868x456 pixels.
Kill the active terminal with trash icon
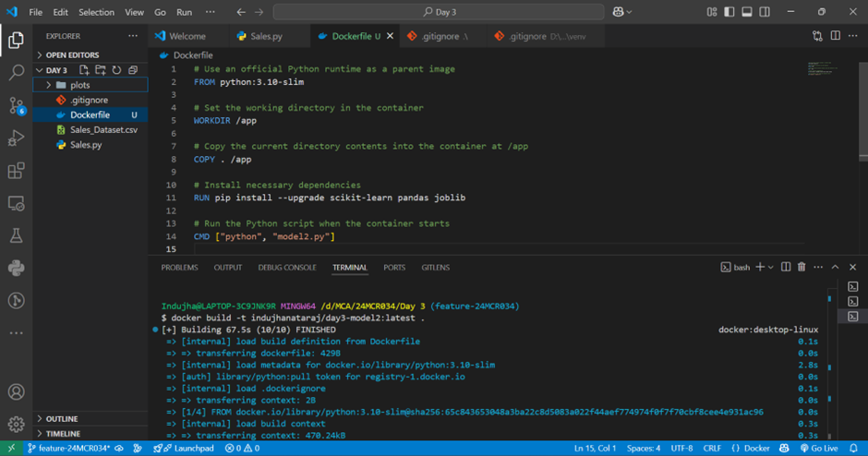click(802, 268)
